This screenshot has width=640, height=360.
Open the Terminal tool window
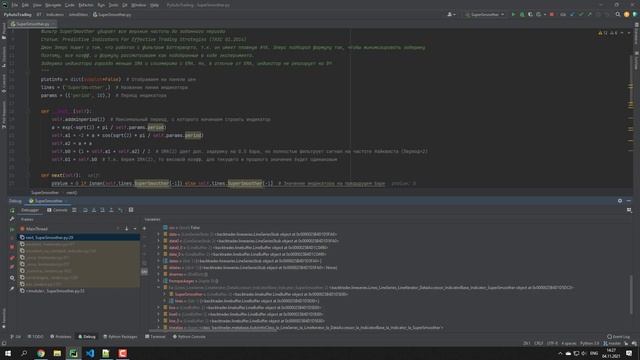[x=155, y=337]
